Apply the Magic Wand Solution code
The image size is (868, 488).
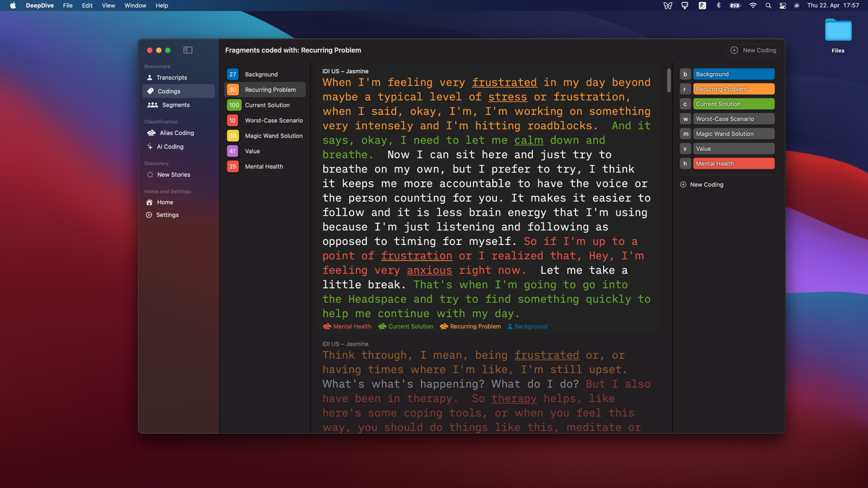tap(733, 133)
